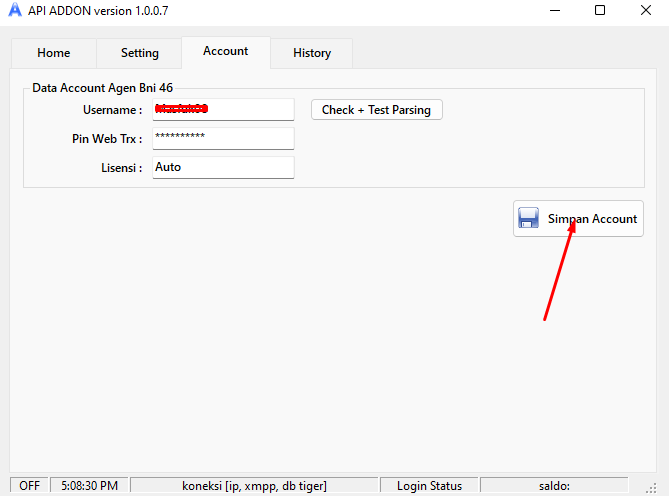Screen dimensions: 669x496
Task: Click the API ADDON logo in title bar
Action: (14, 11)
